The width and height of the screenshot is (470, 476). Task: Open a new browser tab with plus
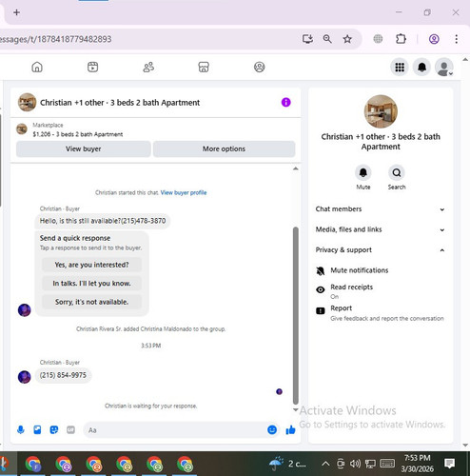[16, 12]
